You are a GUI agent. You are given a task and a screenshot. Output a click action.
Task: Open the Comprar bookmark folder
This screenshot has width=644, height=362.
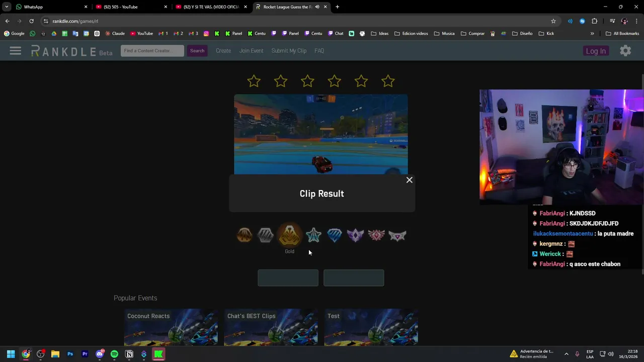point(472,34)
